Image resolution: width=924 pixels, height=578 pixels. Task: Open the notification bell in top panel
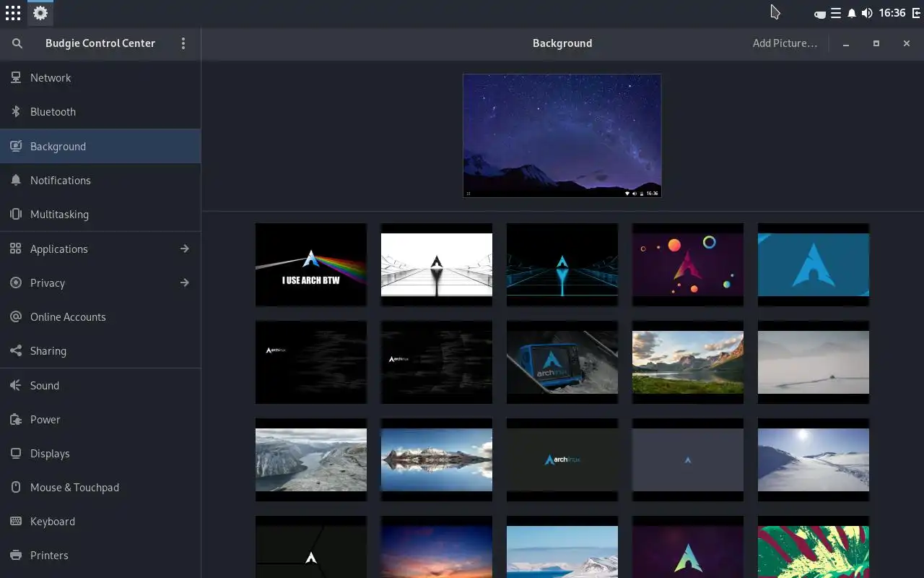[852, 13]
